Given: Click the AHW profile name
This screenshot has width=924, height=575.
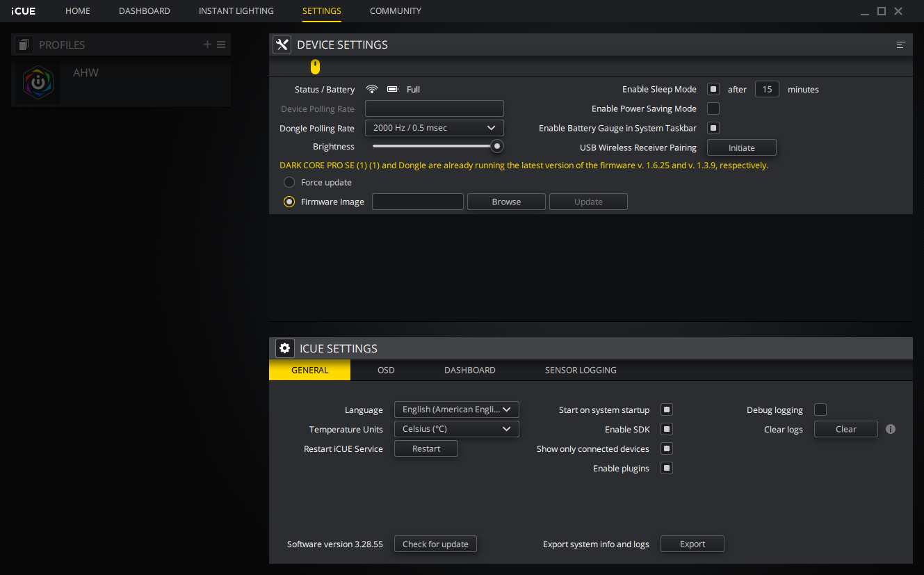Looking at the screenshot, I should point(86,72).
